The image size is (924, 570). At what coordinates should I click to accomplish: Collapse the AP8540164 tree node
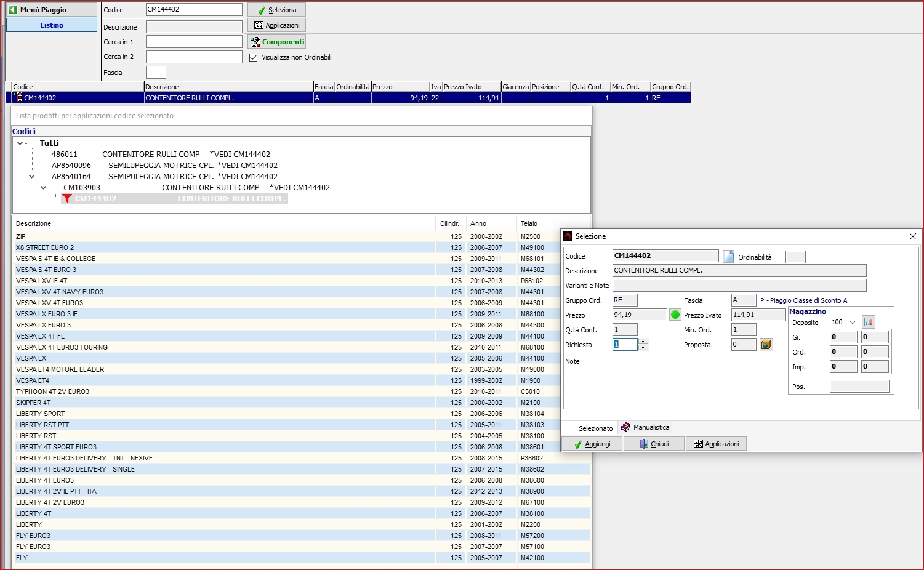(x=32, y=176)
